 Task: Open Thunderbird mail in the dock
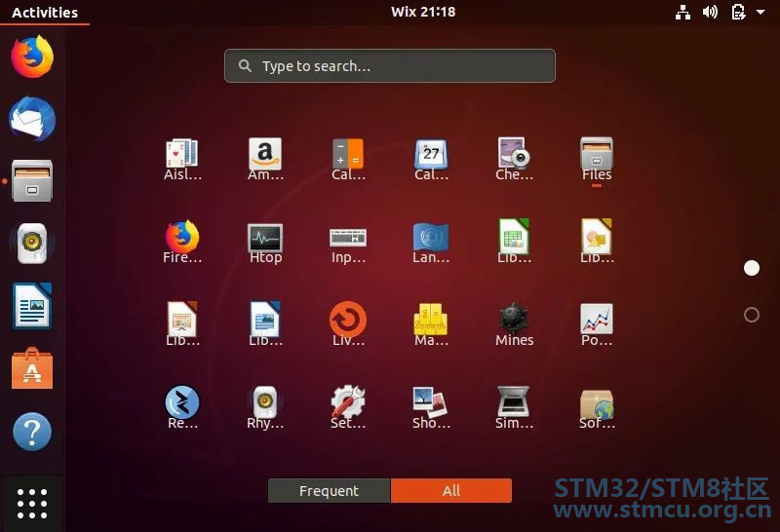32,119
